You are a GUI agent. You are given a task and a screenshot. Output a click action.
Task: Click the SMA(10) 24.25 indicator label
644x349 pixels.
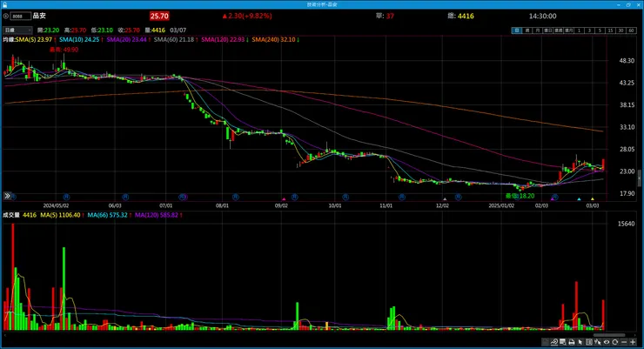tap(79, 39)
